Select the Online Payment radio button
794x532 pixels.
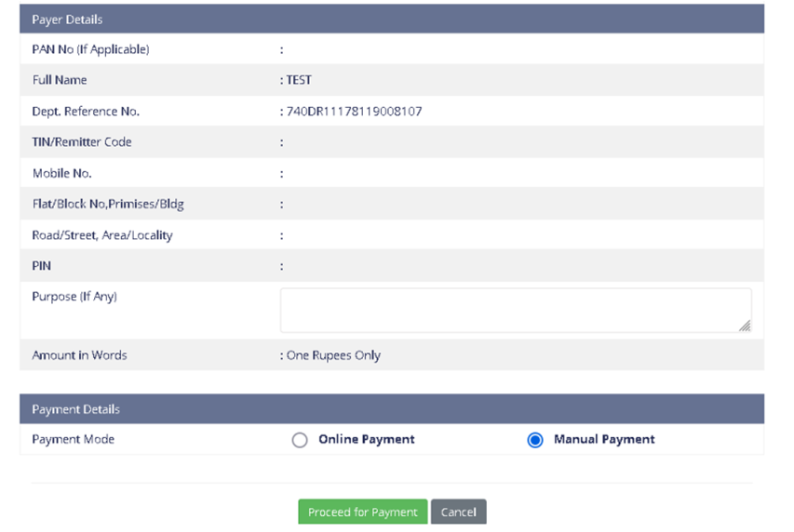pyautogui.click(x=300, y=440)
